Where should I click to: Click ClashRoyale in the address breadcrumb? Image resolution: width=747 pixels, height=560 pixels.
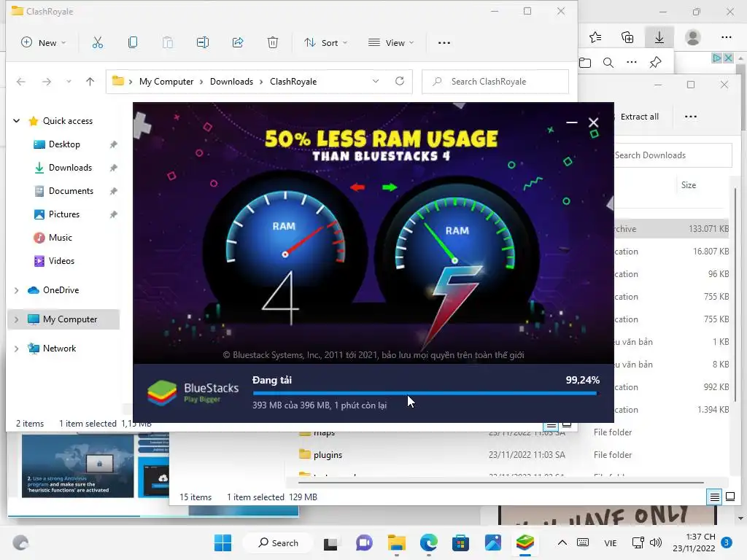pyautogui.click(x=293, y=82)
